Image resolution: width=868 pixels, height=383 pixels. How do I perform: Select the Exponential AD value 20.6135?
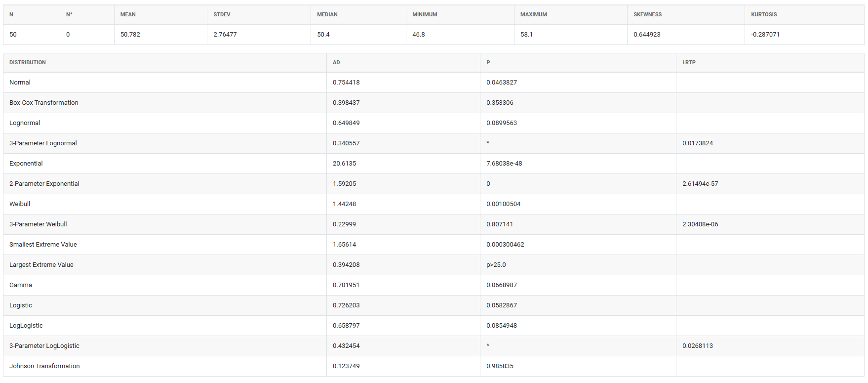click(344, 164)
